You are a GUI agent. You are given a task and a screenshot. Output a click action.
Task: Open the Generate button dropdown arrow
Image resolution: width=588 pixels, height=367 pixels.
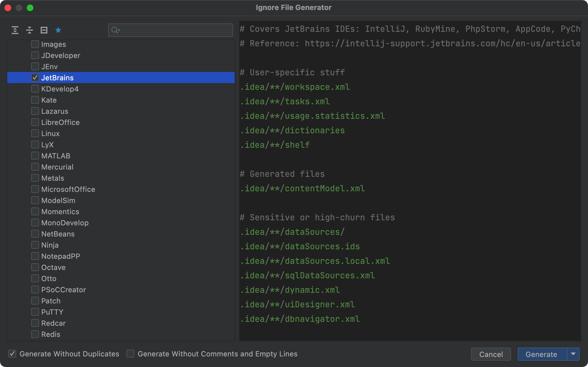pos(573,354)
